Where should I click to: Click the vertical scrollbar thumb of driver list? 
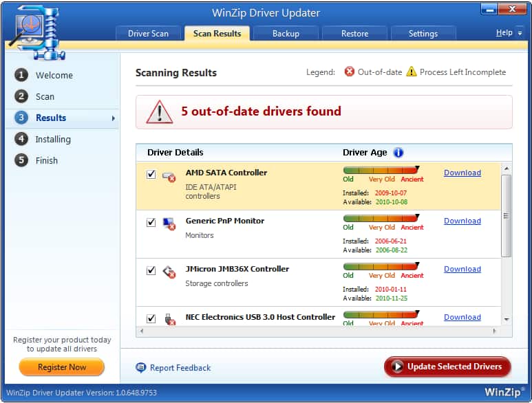pyautogui.click(x=507, y=216)
